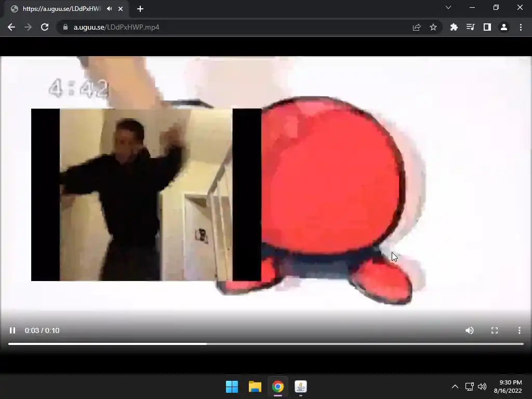The width and height of the screenshot is (532, 399).
Task: Close the a.uguu.se tab
Action: (121, 9)
